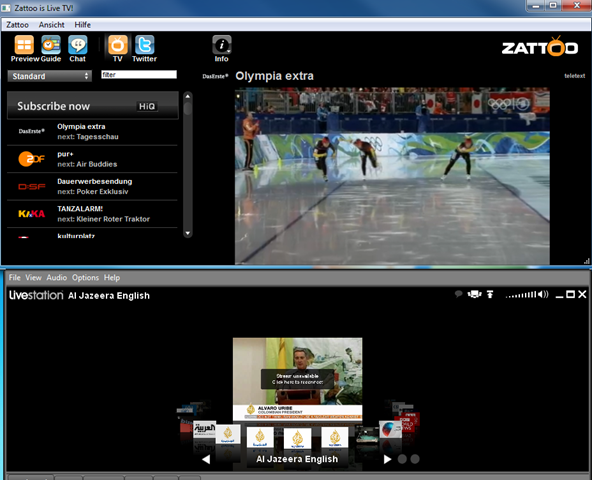
Task: Click 'next: Air Buddies' text
Action: (87, 164)
